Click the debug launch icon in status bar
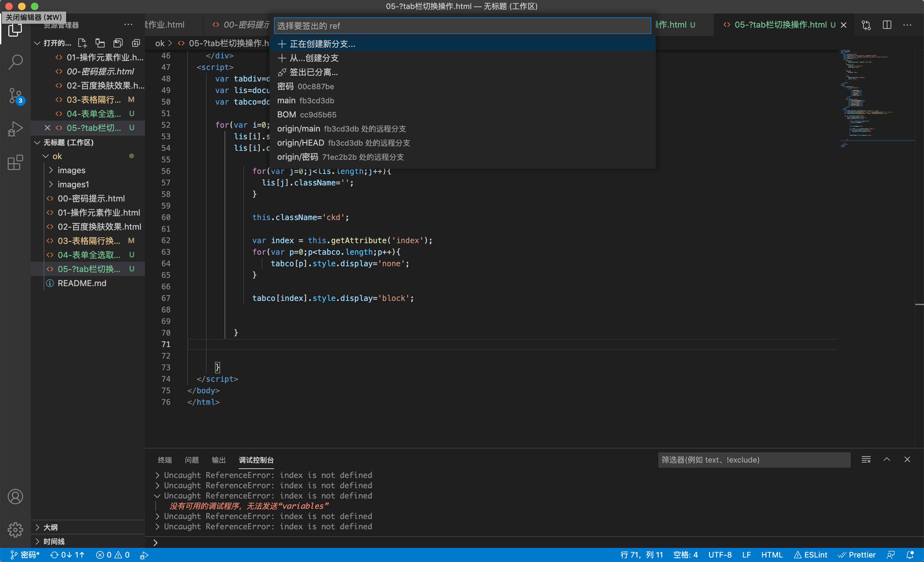Screen dimensions: 924x562 pos(144,555)
